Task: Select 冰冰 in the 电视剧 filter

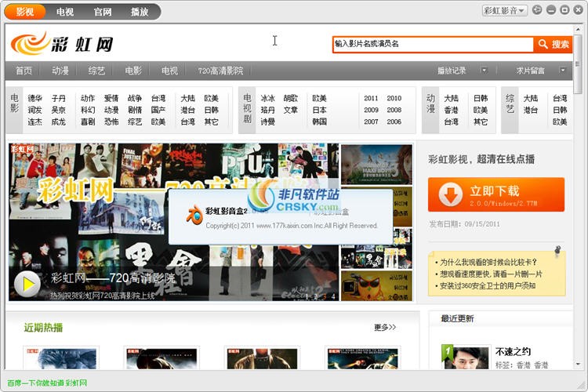Action: point(268,98)
